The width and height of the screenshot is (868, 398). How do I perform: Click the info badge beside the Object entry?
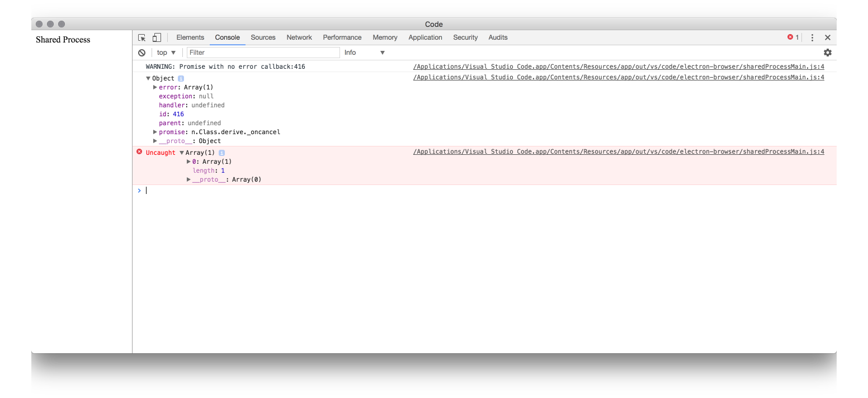pyautogui.click(x=180, y=78)
